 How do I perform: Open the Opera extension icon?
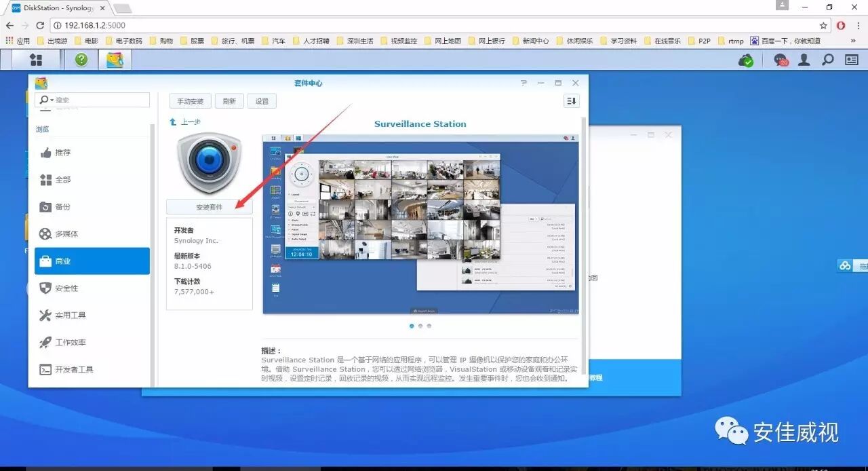click(841, 25)
